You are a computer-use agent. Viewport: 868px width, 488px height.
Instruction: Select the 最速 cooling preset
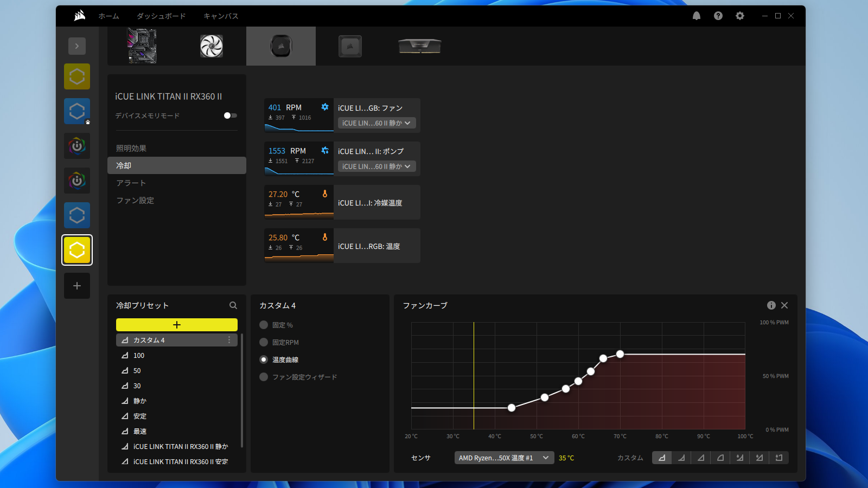177,431
